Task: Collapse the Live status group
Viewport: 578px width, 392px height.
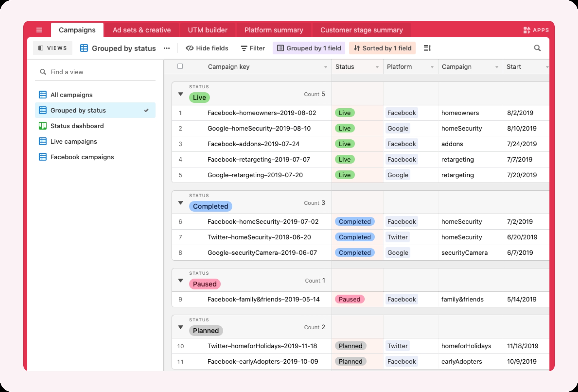Action: 181,94
